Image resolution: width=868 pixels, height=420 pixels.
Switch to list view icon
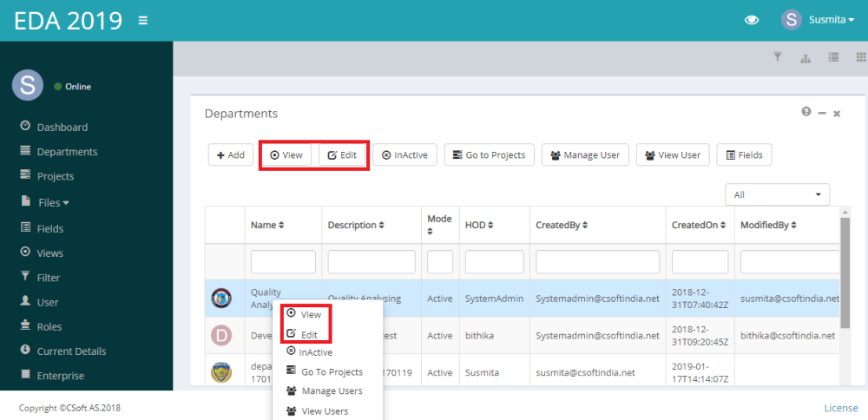[833, 56]
